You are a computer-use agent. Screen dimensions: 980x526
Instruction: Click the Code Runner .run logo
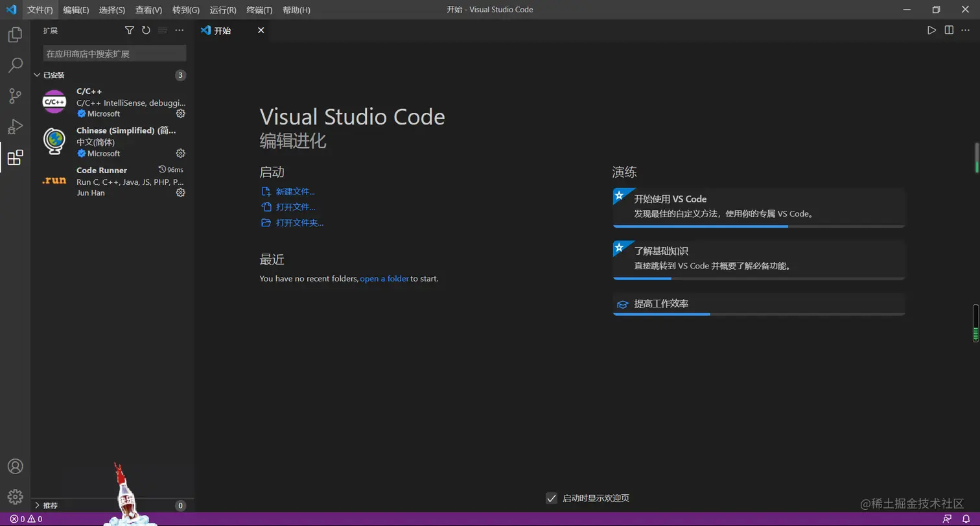coord(54,180)
